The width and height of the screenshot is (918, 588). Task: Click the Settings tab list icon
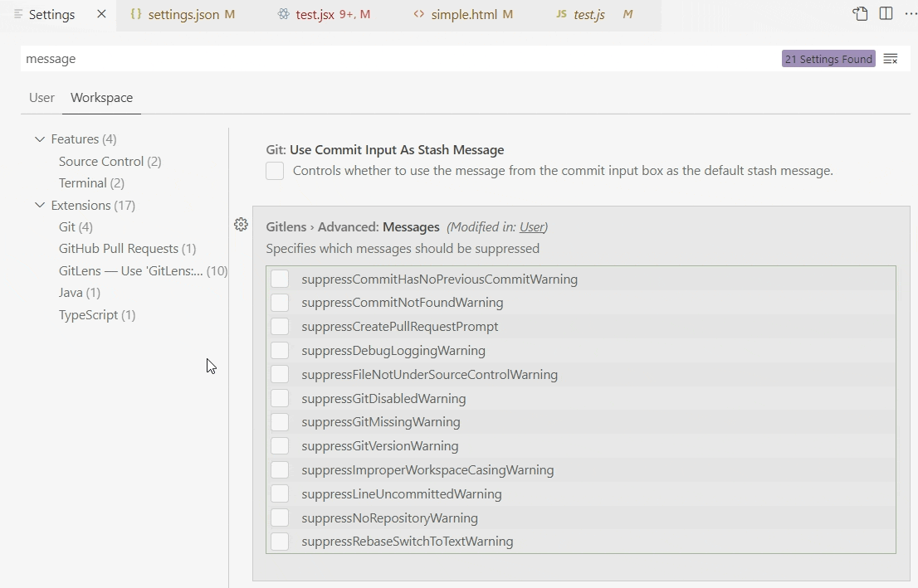click(x=18, y=14)
